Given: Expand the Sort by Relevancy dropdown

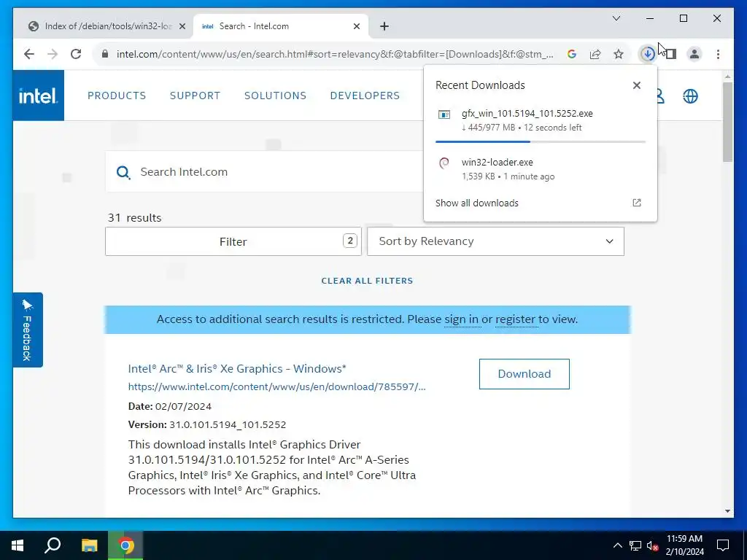Looking at the screenshot, I should click(x=495, y=241).
